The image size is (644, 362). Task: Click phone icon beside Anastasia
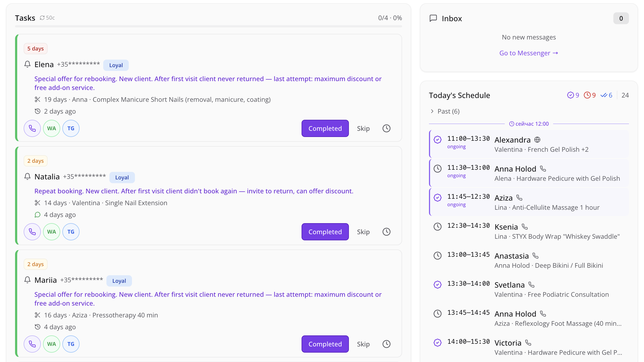[535, 256]
